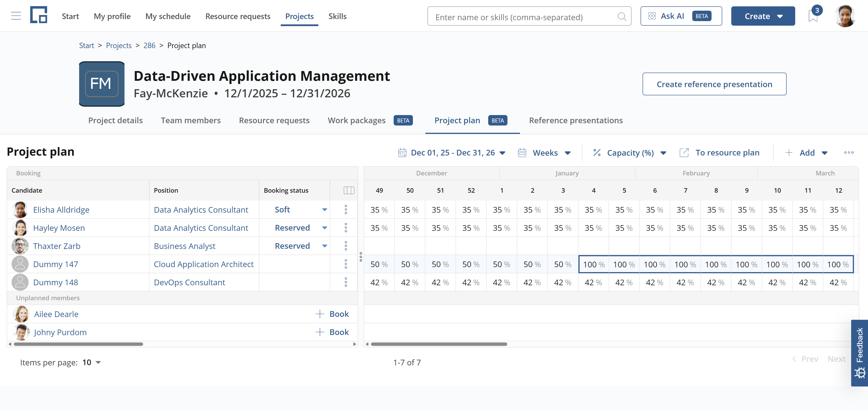Switch to Team members tab

tap(191, 120)
